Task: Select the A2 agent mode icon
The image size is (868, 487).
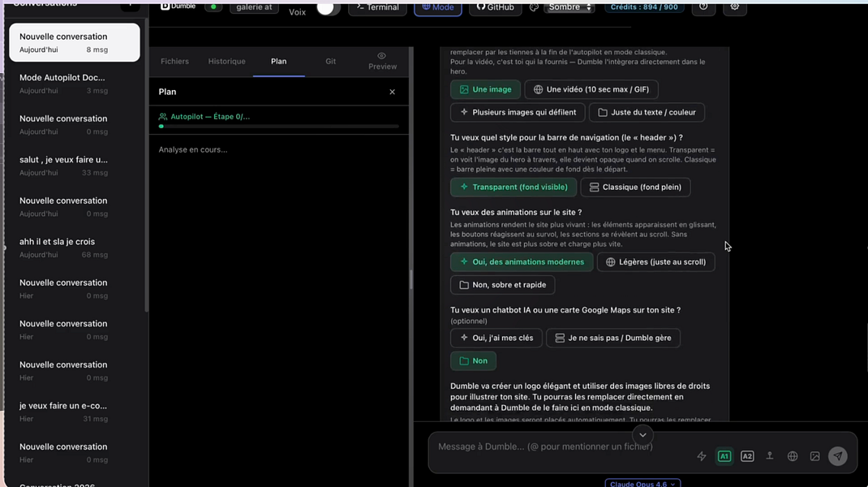Action: pos(747,456)
